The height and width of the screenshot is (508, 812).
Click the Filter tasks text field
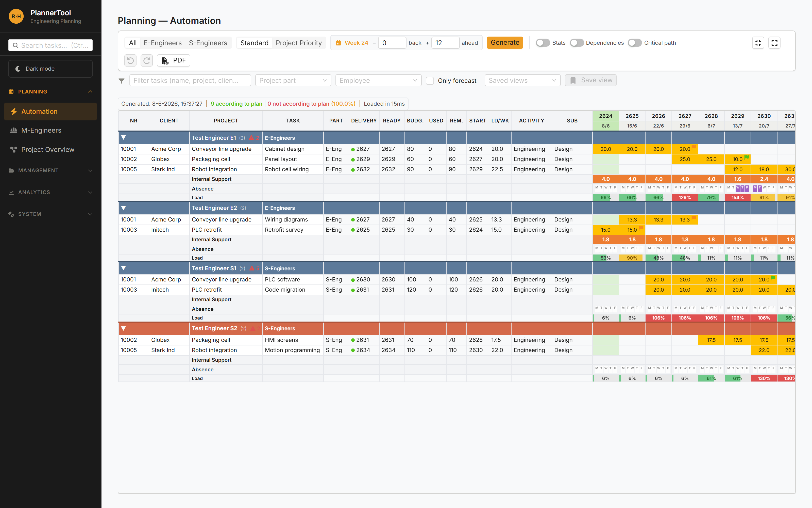pos(190,80)
